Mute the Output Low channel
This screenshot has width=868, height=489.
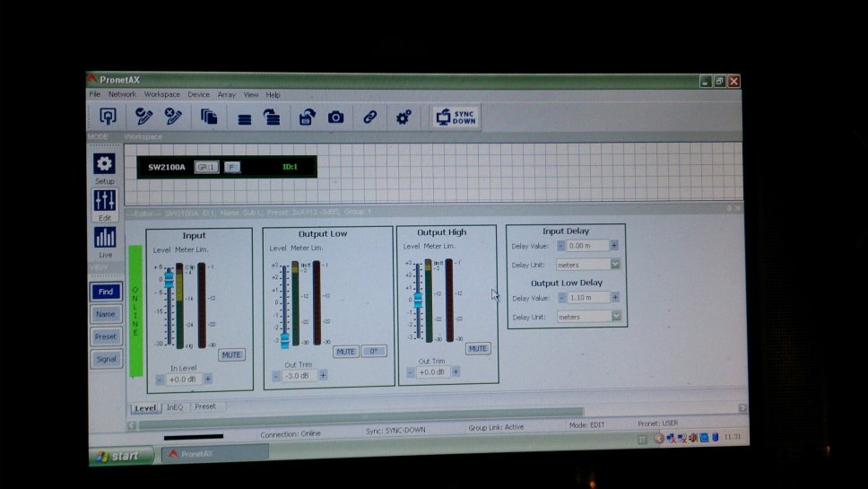click(x=345, y=352)
